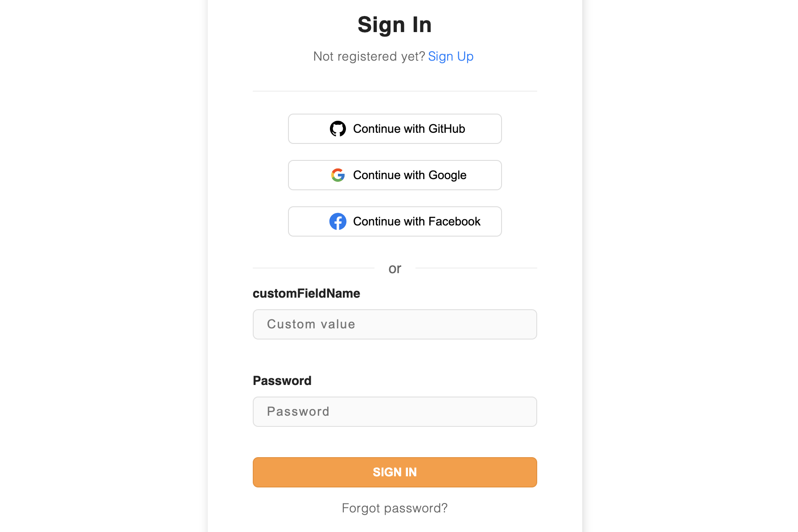Open the Sign Up link

[x=450, y=56]
